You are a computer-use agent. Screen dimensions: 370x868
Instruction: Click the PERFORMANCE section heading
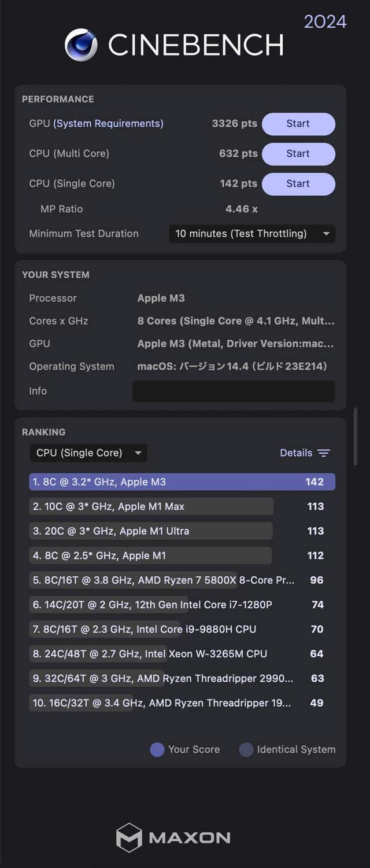(58, 100)
